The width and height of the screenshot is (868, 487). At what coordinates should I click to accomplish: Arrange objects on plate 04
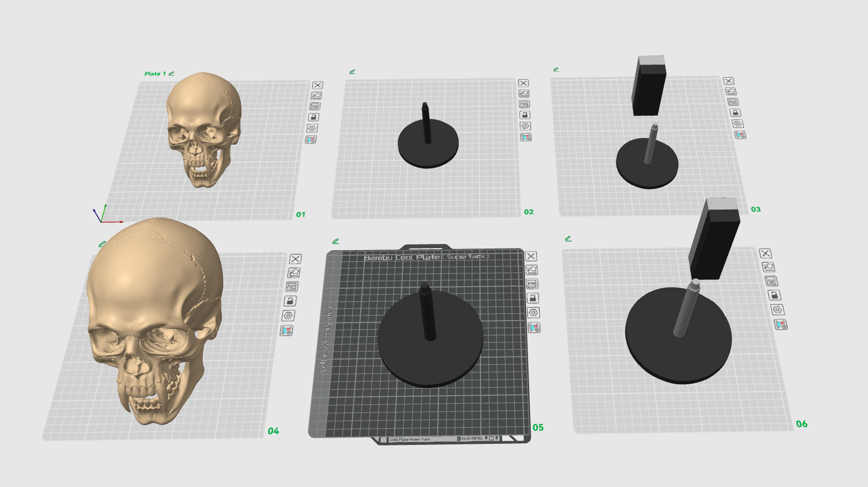(x=292, y=287)
